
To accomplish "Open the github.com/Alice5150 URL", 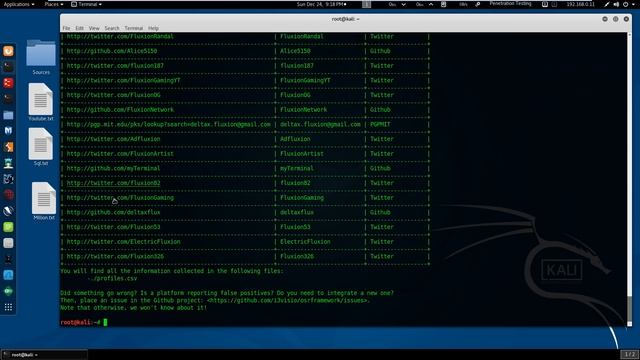I will [111, 51].
